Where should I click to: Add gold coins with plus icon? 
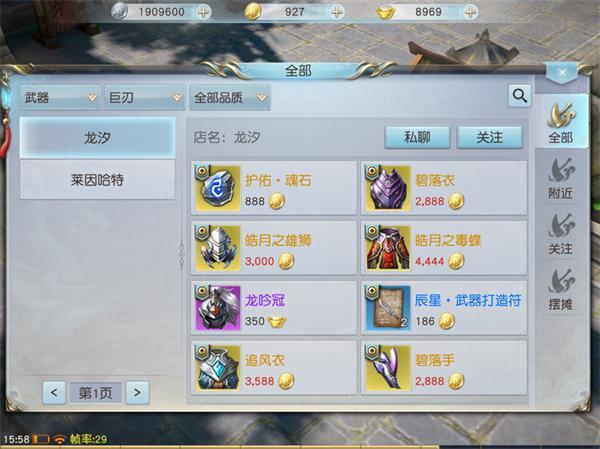(x=337, y=12)
